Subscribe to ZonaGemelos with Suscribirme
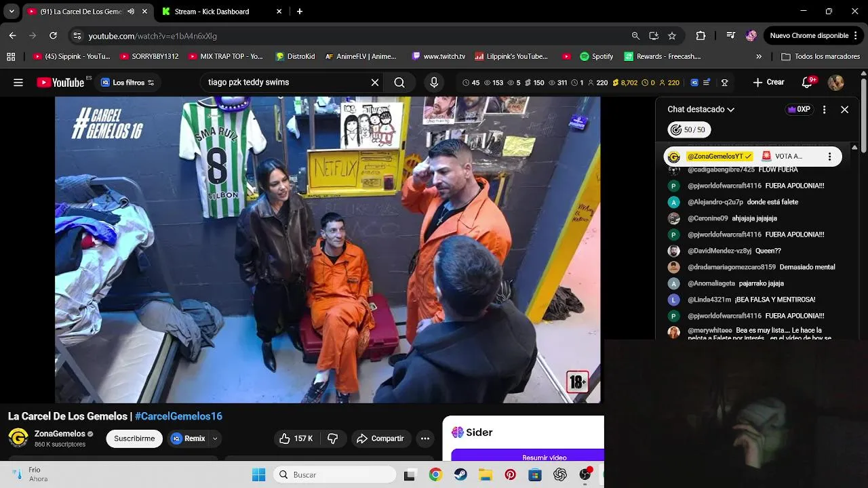The width and height of the screenshot is (868, 488). pyautogui.click(x=134, y=439)
